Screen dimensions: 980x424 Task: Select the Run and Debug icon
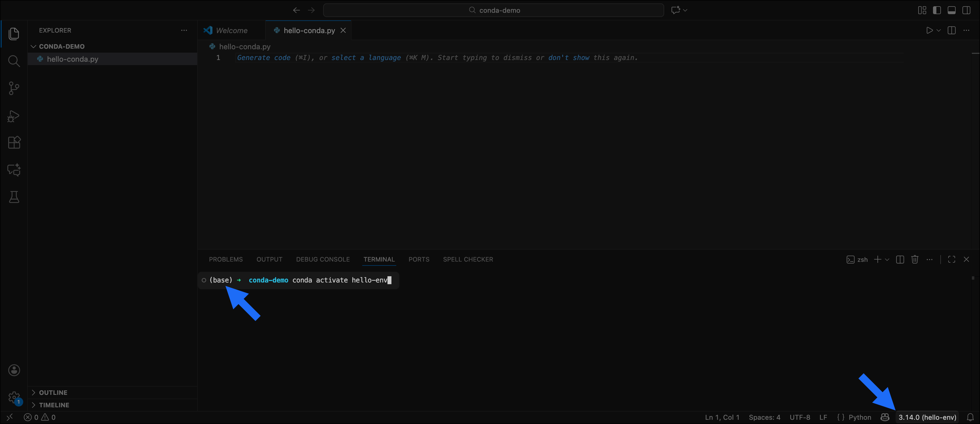coord(14,115)
